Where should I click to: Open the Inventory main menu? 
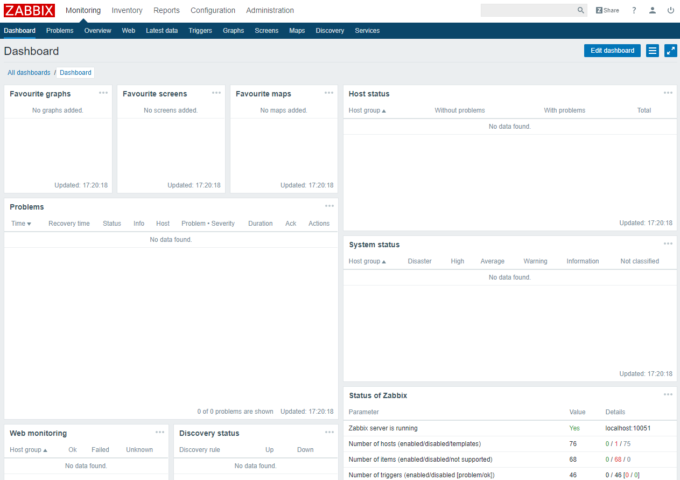[127, 10]
